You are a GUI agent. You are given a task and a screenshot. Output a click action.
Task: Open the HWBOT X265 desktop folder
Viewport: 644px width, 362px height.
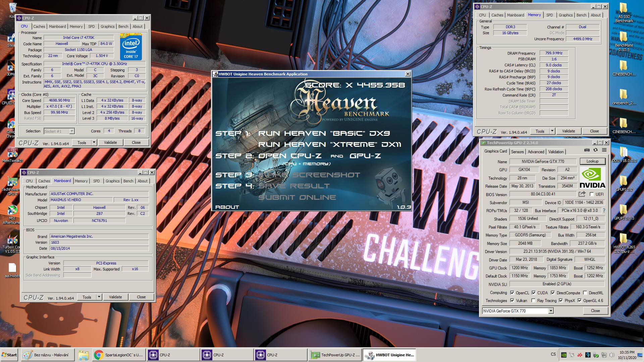click(x=624, y=243)
